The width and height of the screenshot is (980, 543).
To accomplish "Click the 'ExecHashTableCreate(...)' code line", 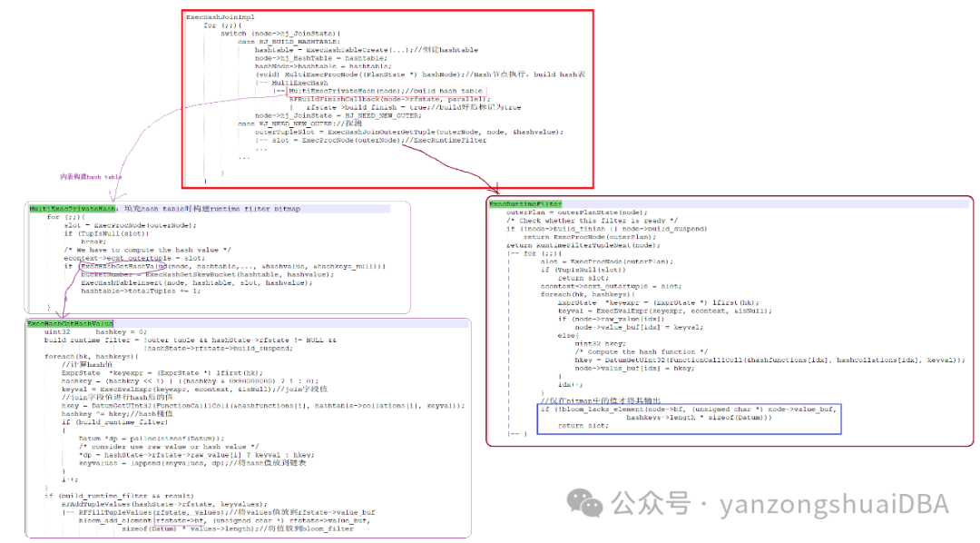I will (367, 49).
